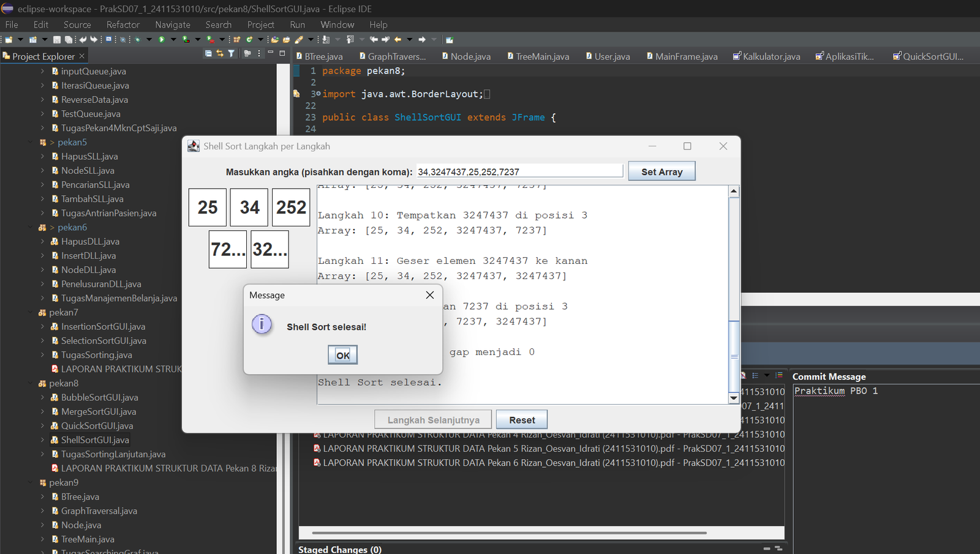
Task: Click the Masukkan angka input field
Action: (x=519, y=172)
